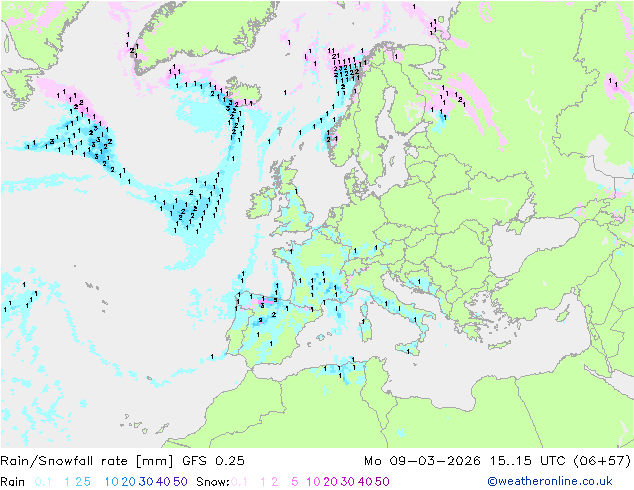Click the 'Rain' legend label
634x490 pixels.
point(13,482)
